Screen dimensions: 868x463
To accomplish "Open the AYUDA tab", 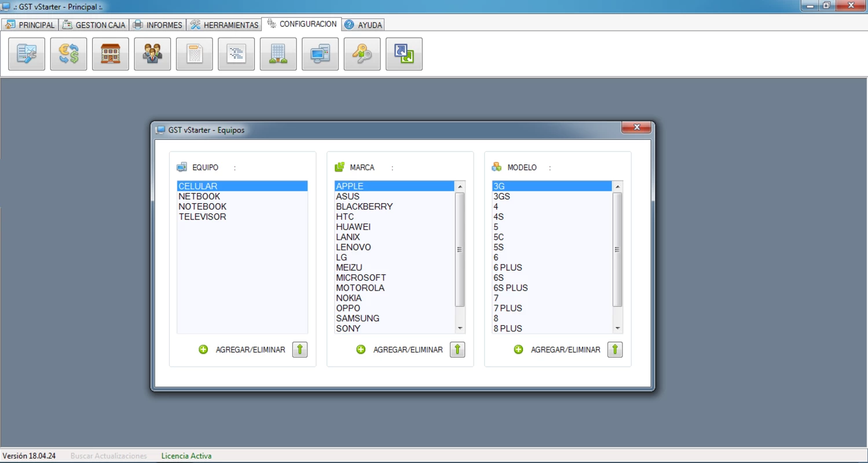I will [x=363, y=25].
